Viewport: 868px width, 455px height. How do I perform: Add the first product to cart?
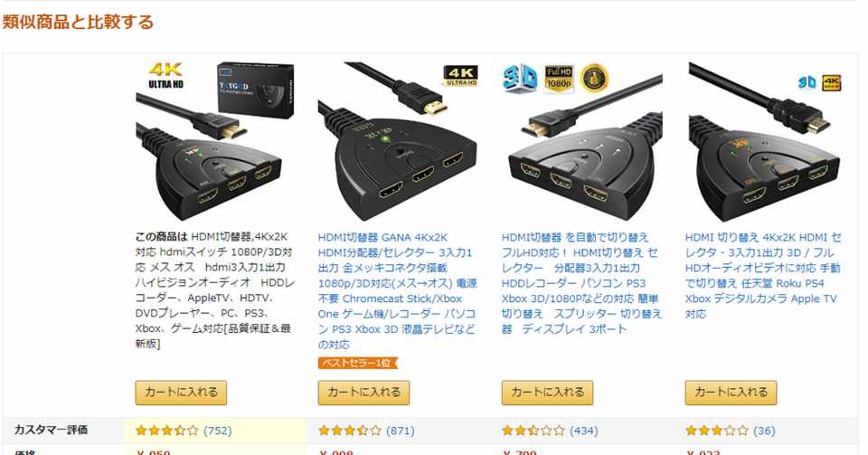pyautogui.click(x=181, y=393)
